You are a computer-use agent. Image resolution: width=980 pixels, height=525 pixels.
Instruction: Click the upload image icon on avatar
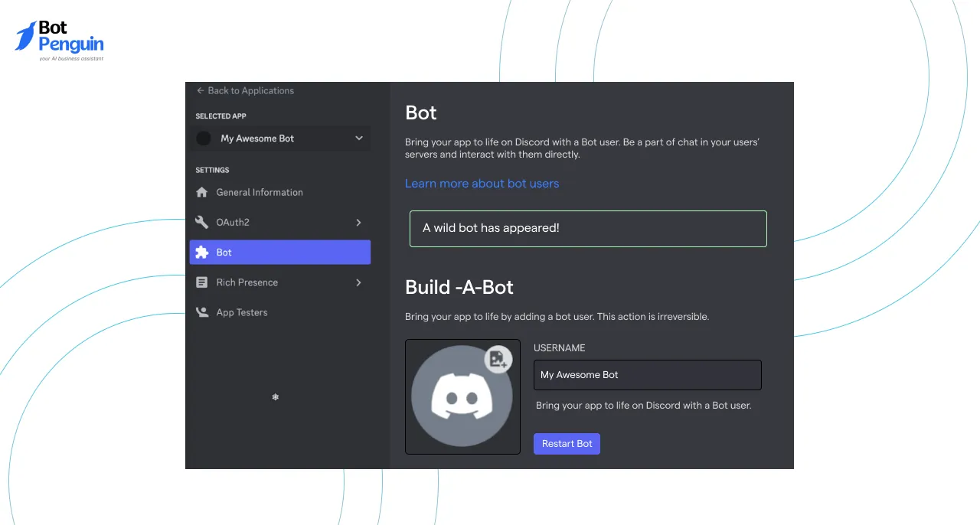pyautogui.click(x=498, y=358)
